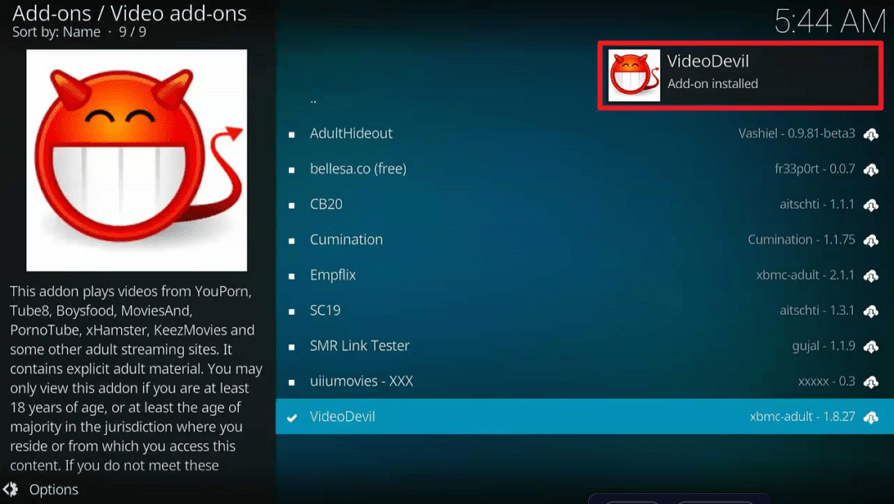The width and height of the screenshot is (894, 504).
Task: Click the 'aitschti - 1.3.1' version label
Action: pyautogui.click(x=817, y=310)
